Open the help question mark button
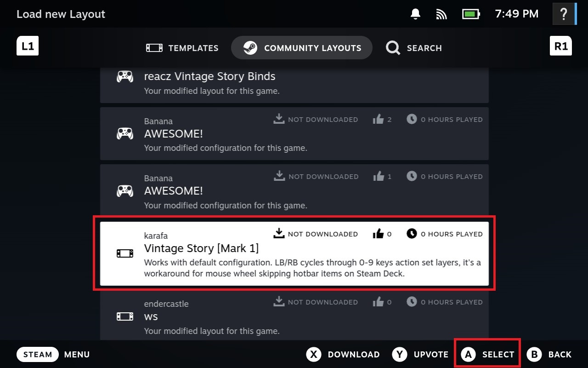This screenshot has width=588, height=368. (x=563, y=14)
